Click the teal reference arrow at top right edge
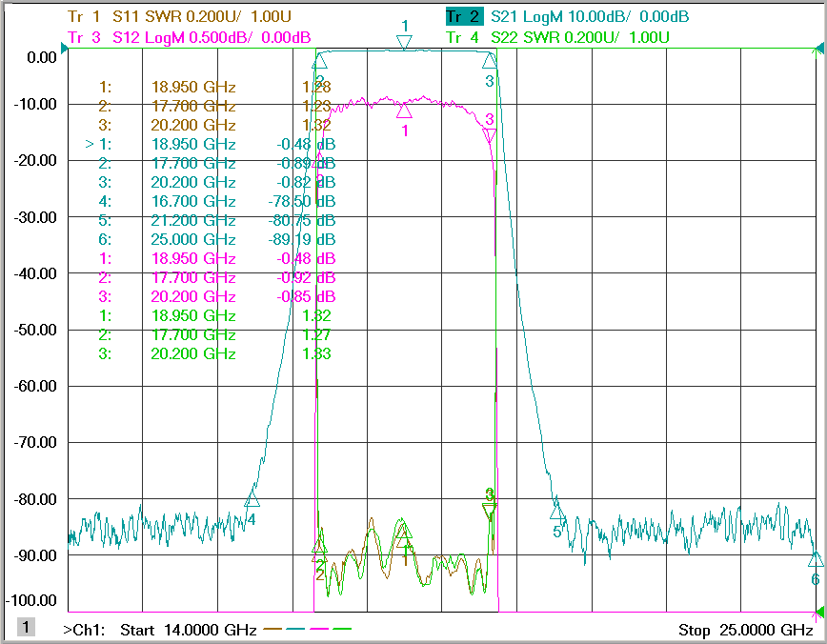 coord(819,49)
